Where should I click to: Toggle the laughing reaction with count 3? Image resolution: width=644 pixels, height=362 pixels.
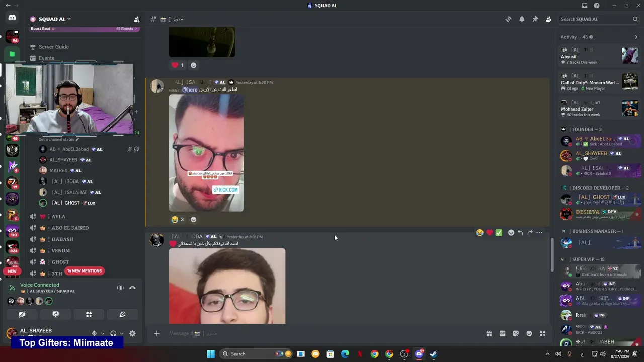(x=178, y=219)
